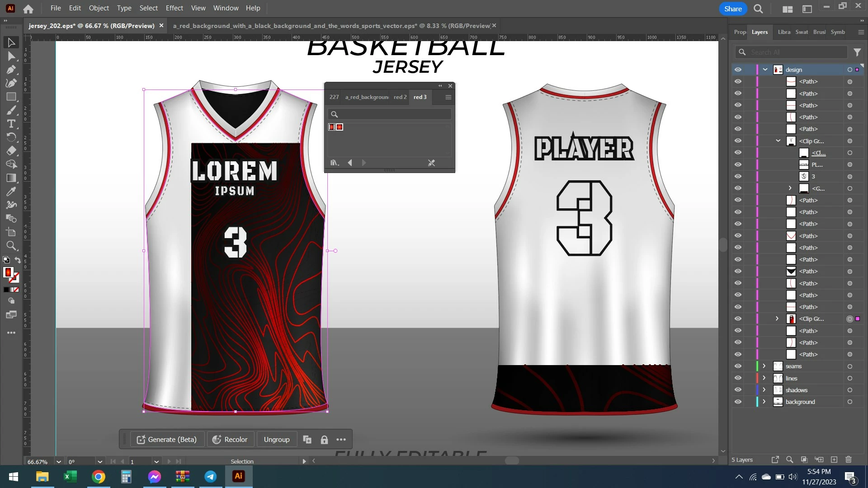This screenshot has height=488, width=868.
Task: Click the Recolor button
Action: tap(230, 440)
